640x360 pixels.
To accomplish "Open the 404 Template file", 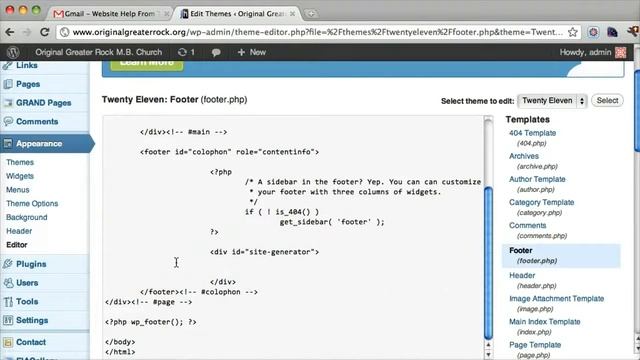I will pyautogui.click(x=532, y=133).
